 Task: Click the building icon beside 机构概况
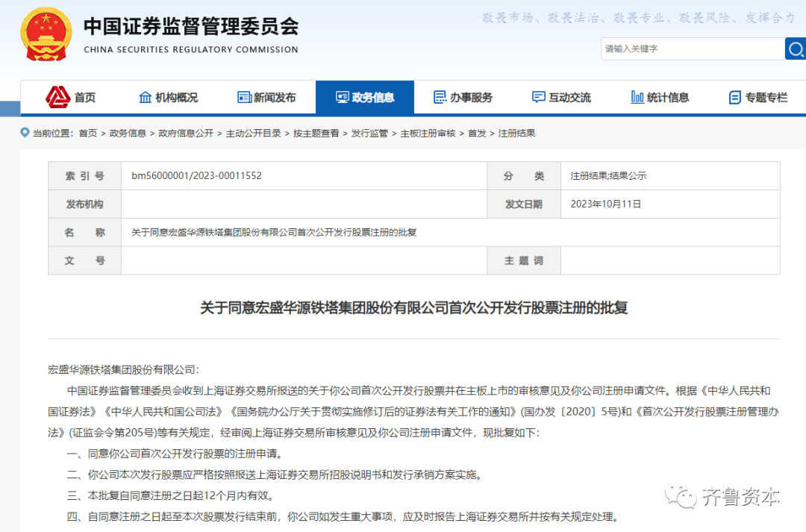coord(146,97)
